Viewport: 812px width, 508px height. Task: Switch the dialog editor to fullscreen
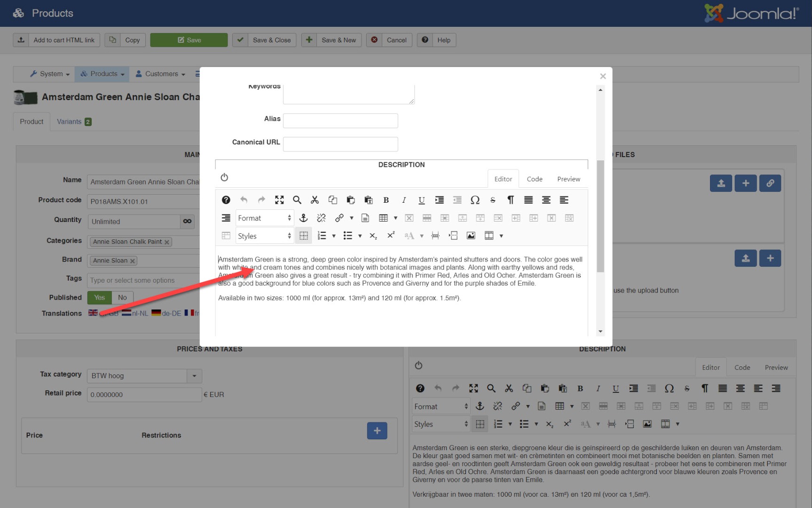click(x=279, y=200)
